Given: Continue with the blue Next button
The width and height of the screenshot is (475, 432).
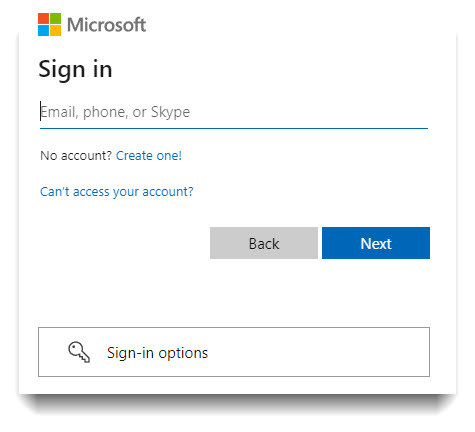Looking at the screenshot, I should coord(376,243).
